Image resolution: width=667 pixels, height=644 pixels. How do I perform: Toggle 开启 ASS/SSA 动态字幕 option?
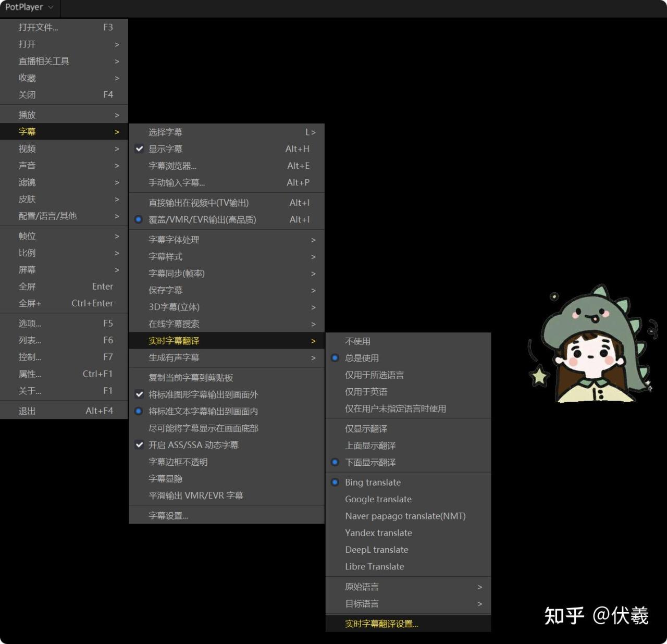[193, 445]
